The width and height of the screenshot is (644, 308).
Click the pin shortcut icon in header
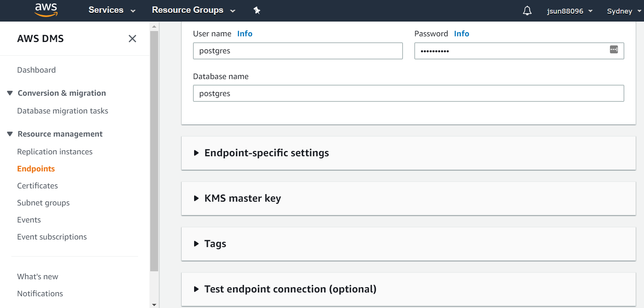click(x=257, y=11)
